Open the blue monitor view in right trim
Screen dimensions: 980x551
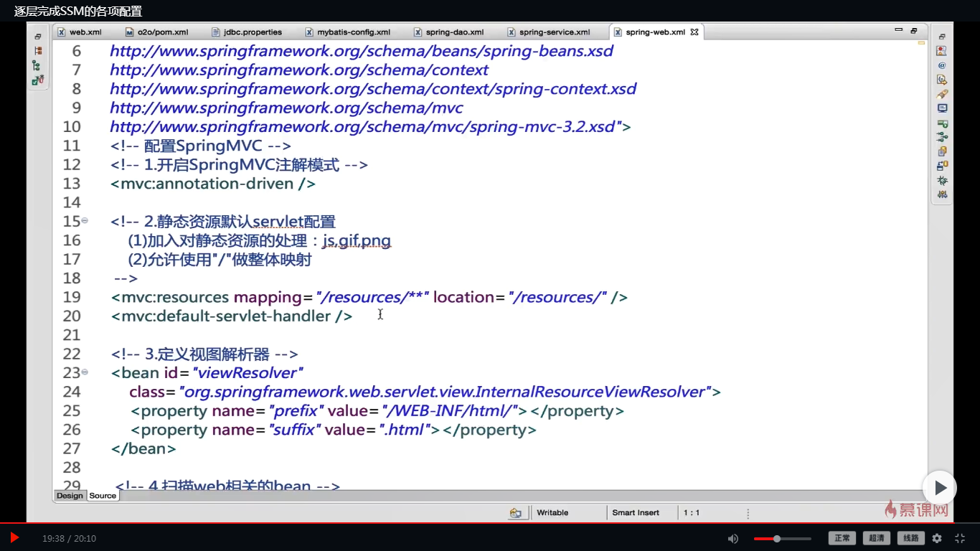click(x=942, y=108)
